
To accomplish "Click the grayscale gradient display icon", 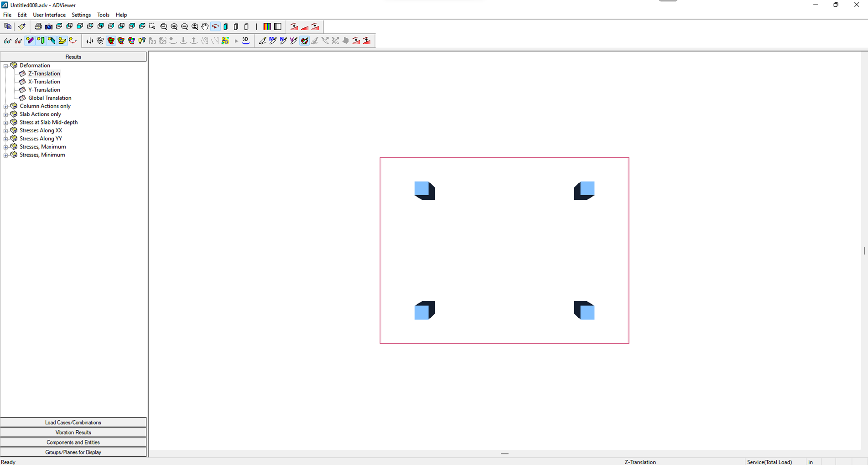I will point(277,26).
